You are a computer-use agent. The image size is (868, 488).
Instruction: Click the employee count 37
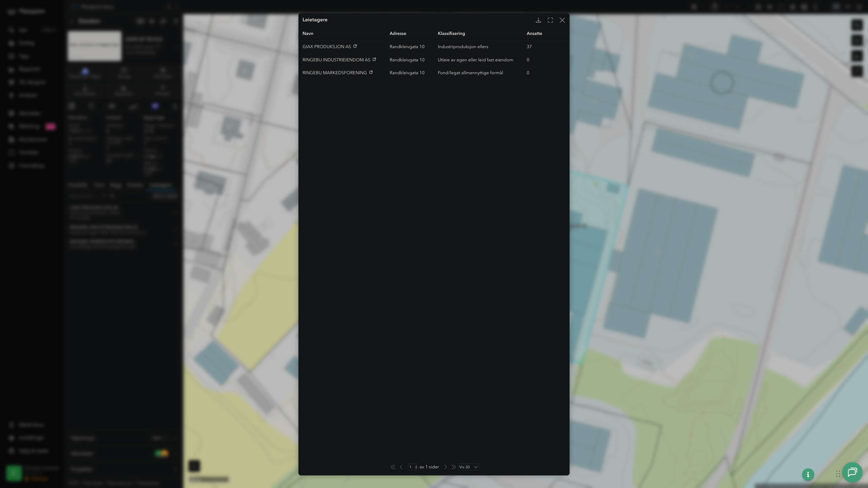point(529,47)
